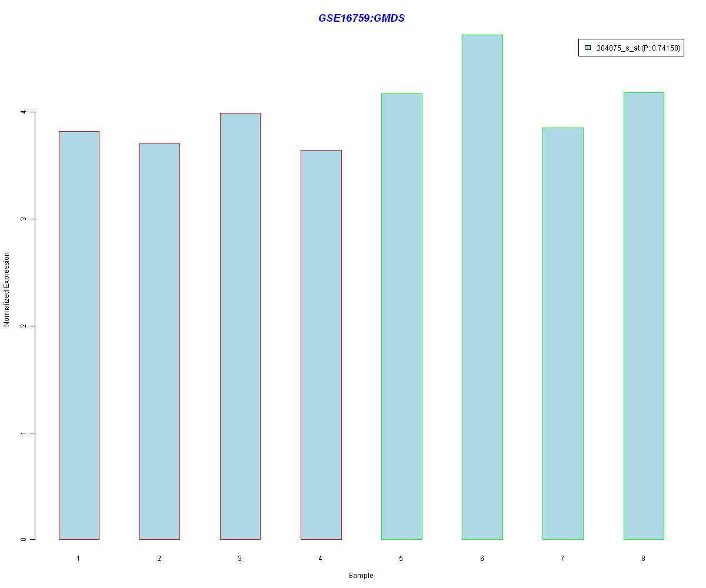706x588 pixels.
Task: Click the bar for sample 1
Action: pos(79,335)
